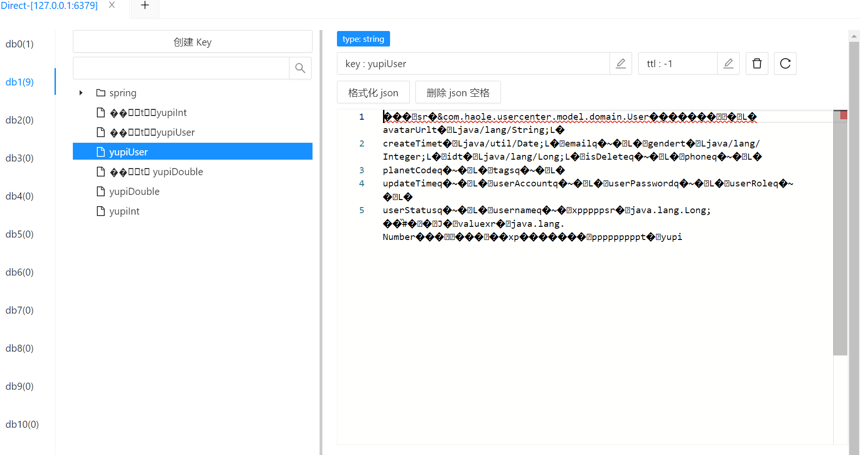
Task: Click updateTimeq text on line 4
Action: 412,184
